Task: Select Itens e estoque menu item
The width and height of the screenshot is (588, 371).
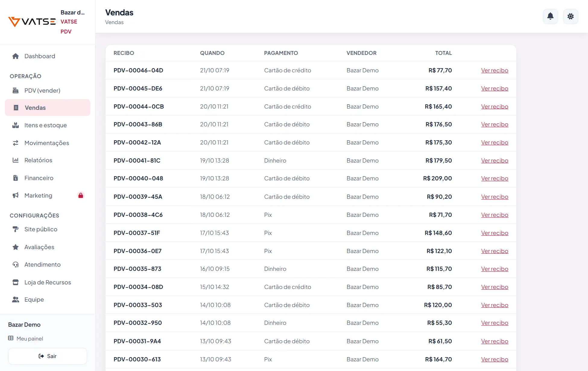Action: 48,125
